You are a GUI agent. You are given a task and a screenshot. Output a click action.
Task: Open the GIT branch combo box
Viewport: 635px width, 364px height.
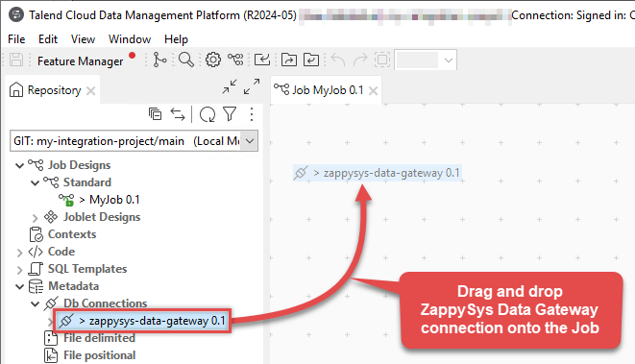(134, 141)
